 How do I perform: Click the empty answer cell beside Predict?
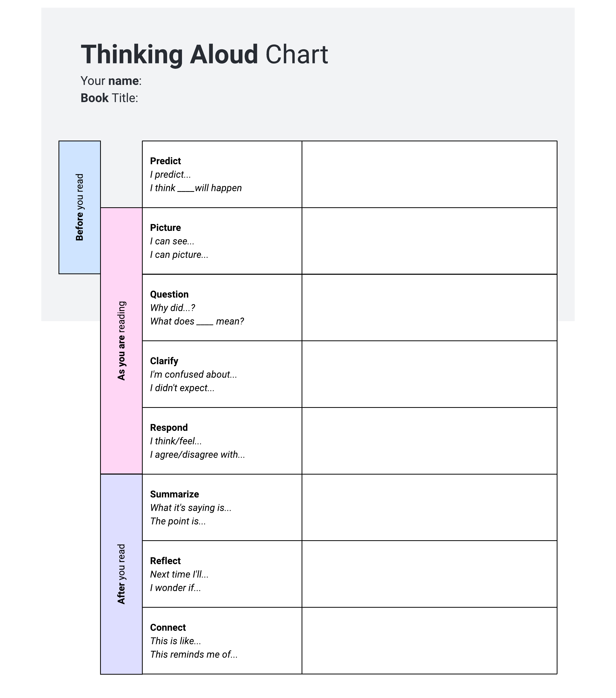[429, 174]
